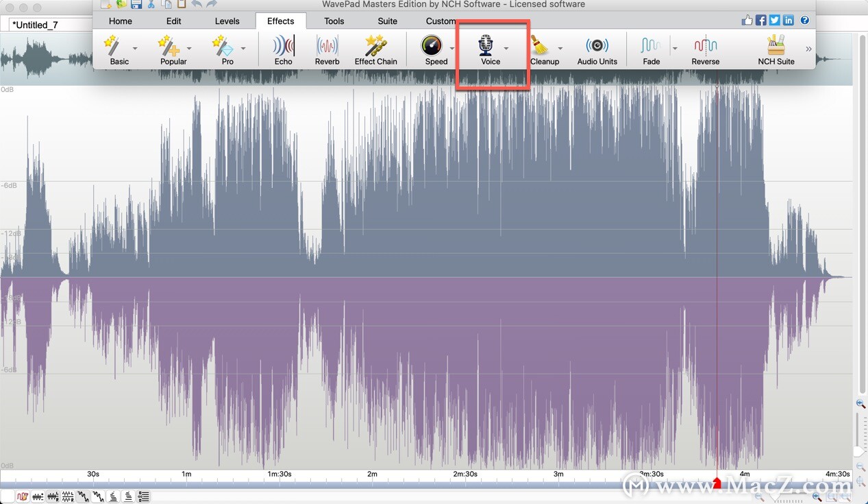Expand the Pro effects dropdown arrow
868x504 pixels.
click(243, 48)
